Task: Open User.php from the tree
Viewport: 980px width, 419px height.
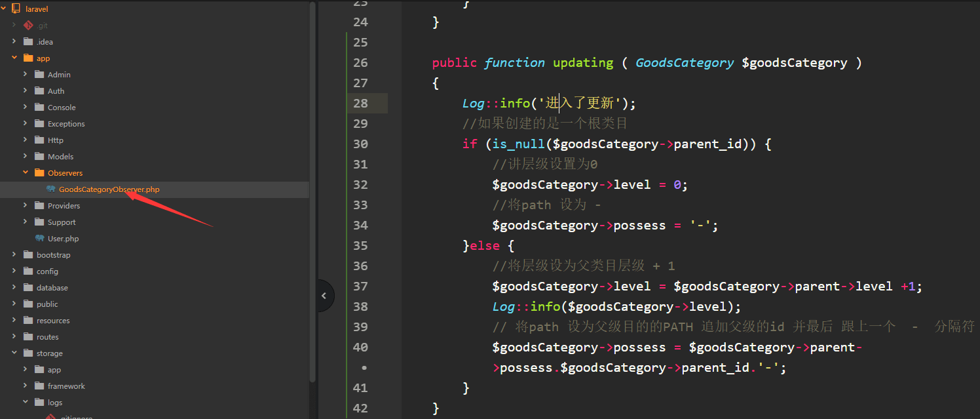Action: click(63, 239)
